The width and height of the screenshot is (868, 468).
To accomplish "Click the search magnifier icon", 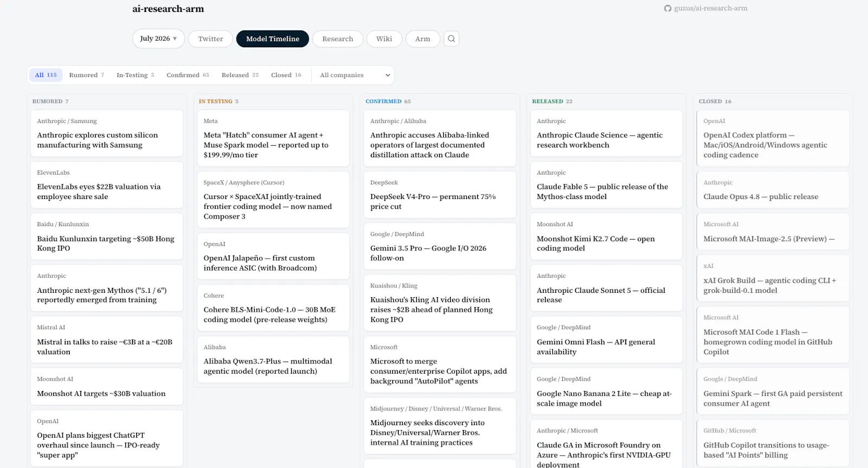I will [x=451, y=39].
